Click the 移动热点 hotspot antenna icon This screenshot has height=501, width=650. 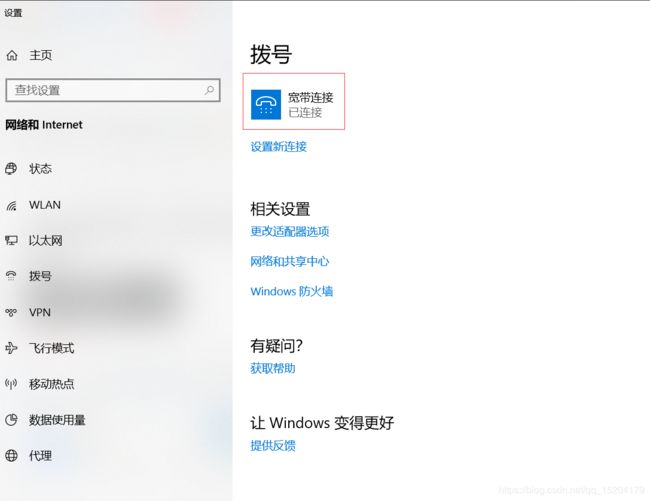point(11,384)
